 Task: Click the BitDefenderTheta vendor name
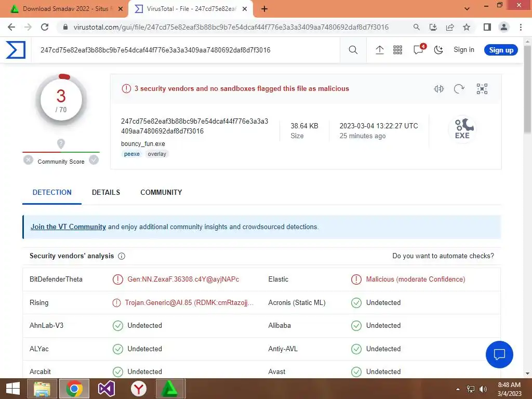point(56,279)
